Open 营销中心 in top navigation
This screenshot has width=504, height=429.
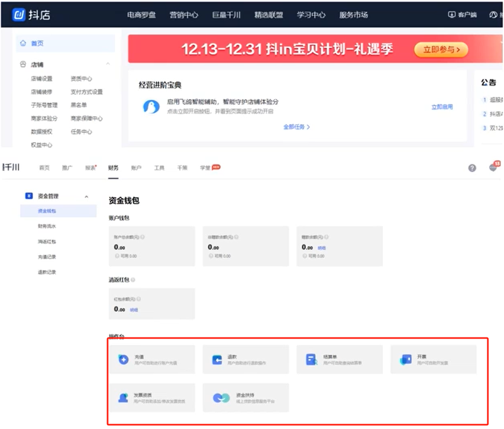[x=184, y=15]
